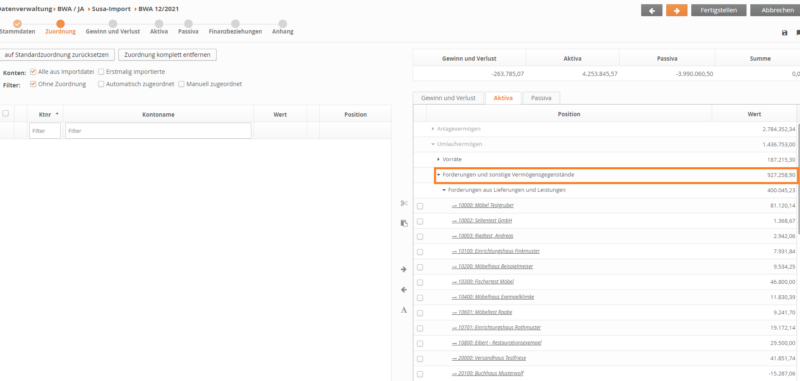The image size is (800, 381).
Task: Sort by Ktnr column arrow
Action: tap(57, 114)
